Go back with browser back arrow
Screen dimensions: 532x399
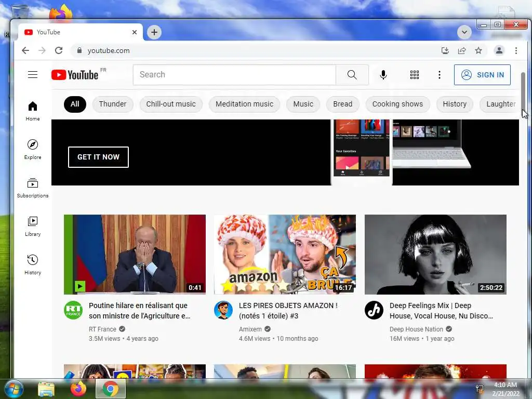25,50
